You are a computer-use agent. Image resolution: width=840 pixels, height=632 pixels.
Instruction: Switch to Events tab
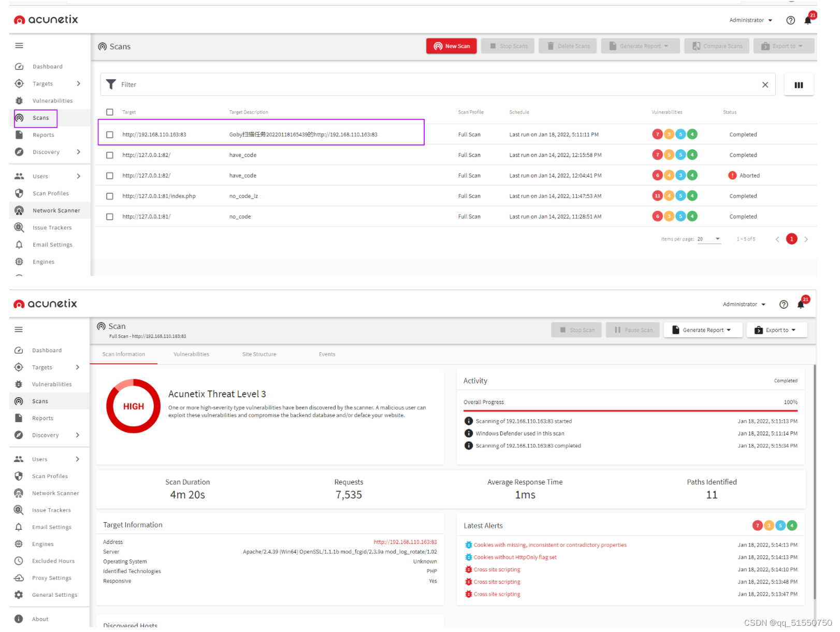pos(327,354)
